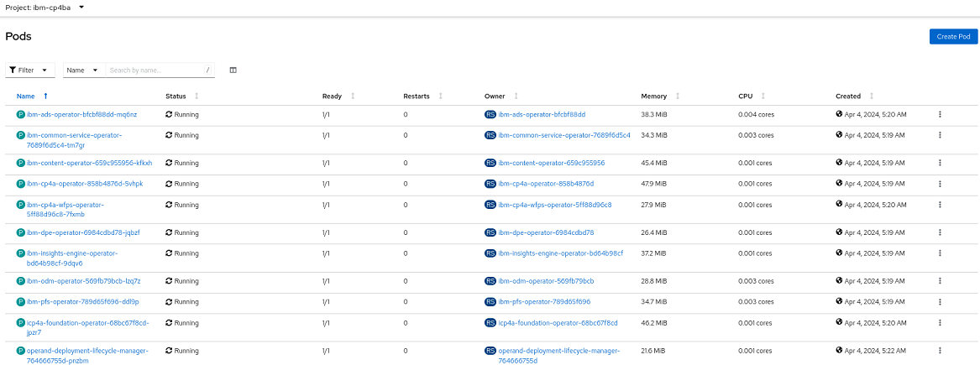This screenshot has width=980, height=365.
Task: Open pod ibm-content-operator-659c955956-kfkxh
Action: coord(89,163)
